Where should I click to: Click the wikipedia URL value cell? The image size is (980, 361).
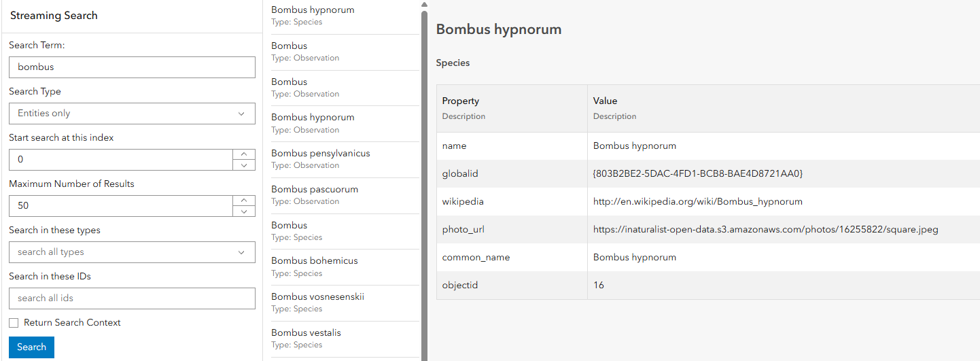[697, 202]
